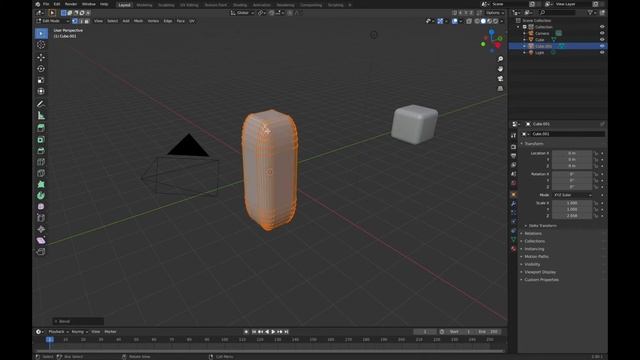Select the Shear tool

point(41,241)
